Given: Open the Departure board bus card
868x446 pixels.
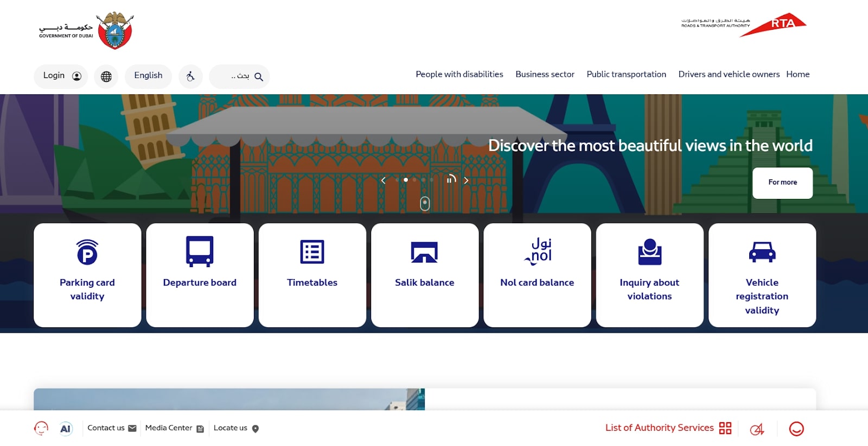Looking at the screenshot, I should coord(200,275).
